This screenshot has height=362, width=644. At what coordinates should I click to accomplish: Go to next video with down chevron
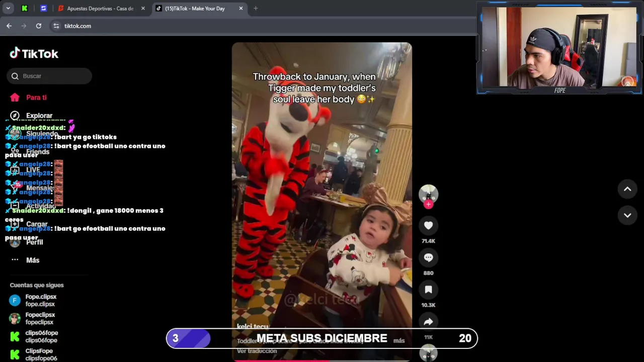(627, 215)
